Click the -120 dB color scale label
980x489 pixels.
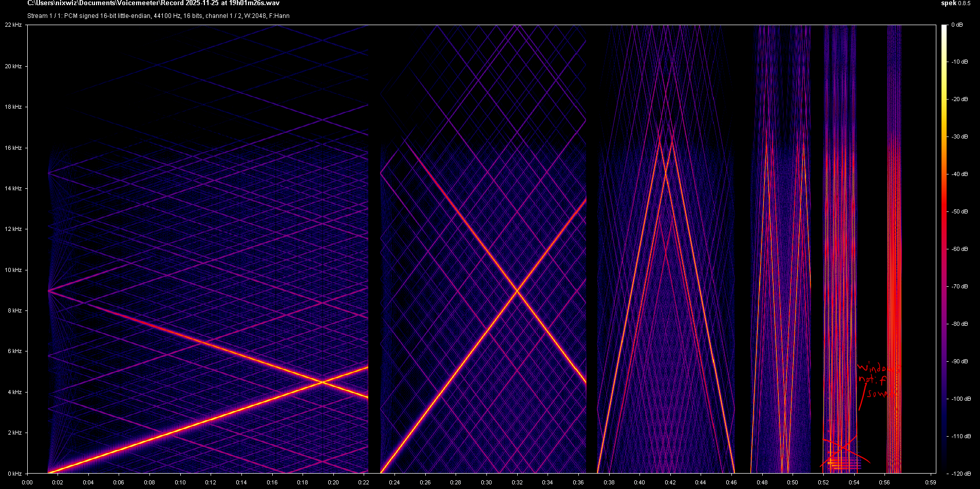958,474
